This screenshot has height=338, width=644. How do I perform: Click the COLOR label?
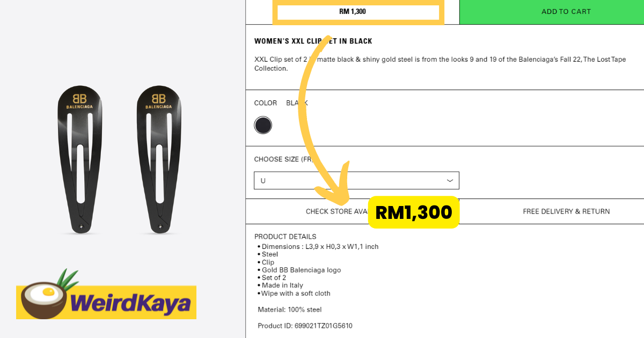(x=266, y=103)
